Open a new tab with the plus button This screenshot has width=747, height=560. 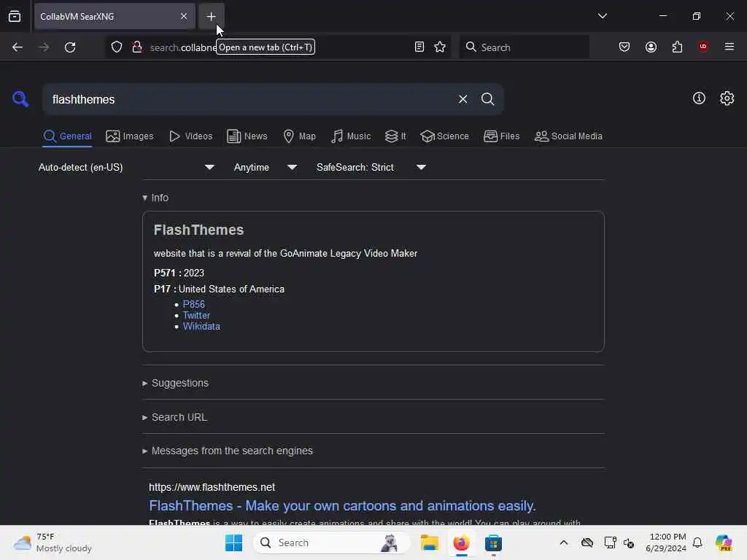[211, 16]
